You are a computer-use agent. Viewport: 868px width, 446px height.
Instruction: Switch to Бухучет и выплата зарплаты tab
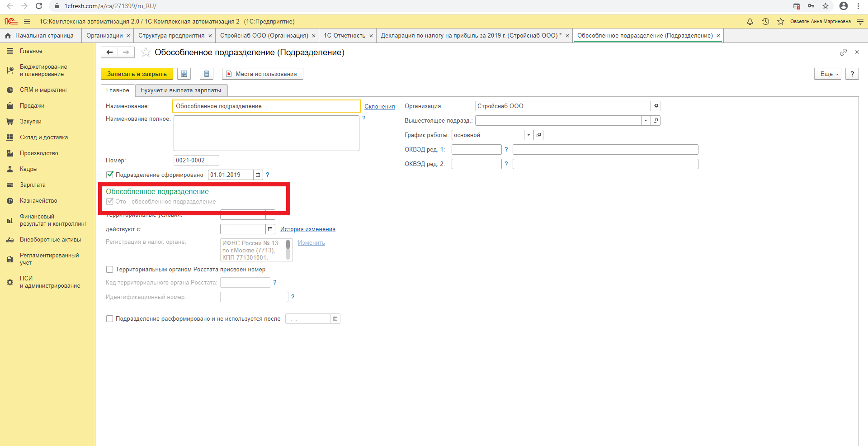[181, 90]
